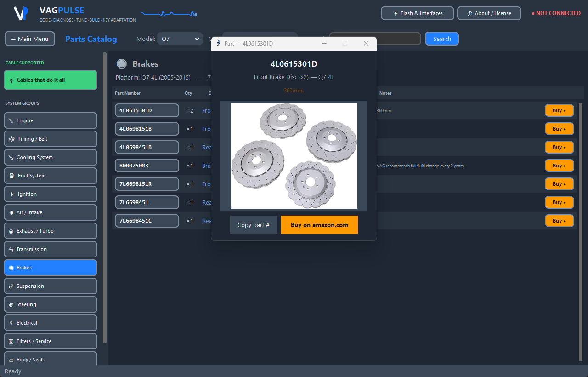
Task: Click part number 7L6698451
Action: tap(147, 202)
